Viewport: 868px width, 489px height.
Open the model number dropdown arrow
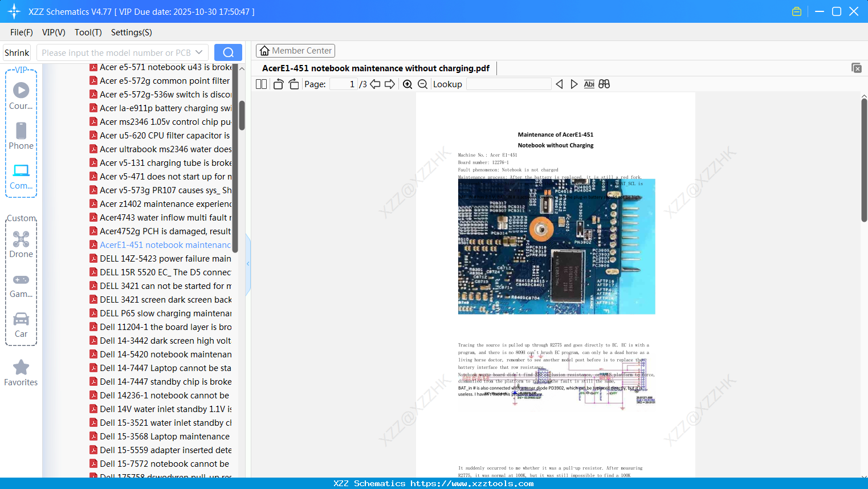199,52
